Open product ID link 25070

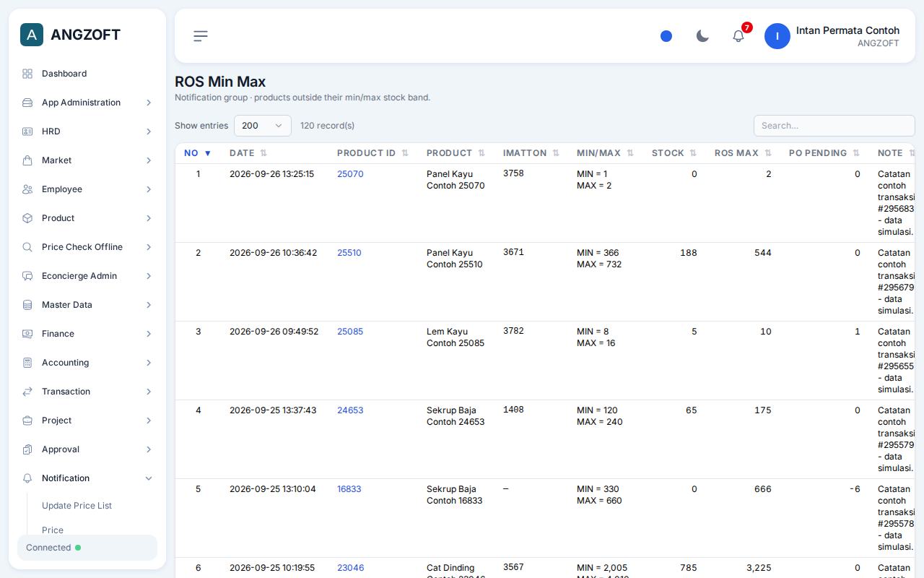pyautogui.click(x=350, y=174)
